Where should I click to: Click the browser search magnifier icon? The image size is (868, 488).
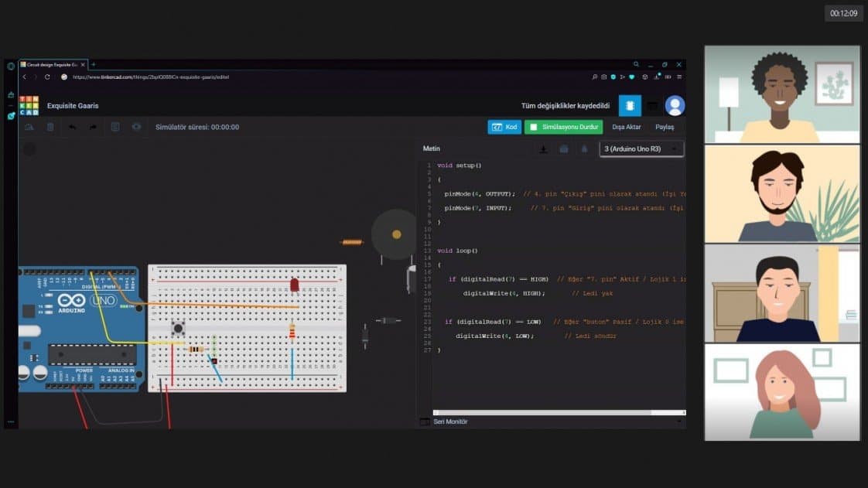[x=636, y=65]
